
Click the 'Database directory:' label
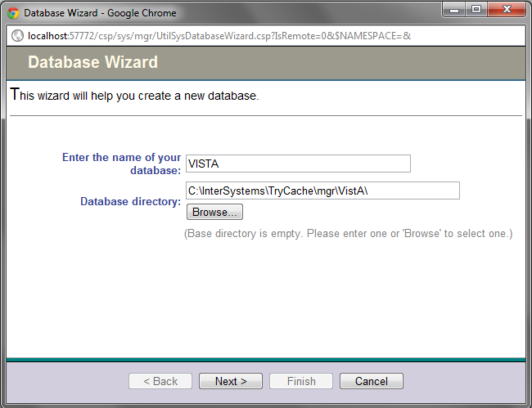tap(130, 201)
